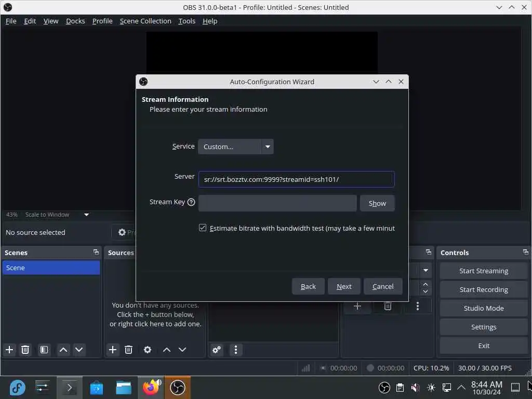532x399 pixels.
Task: Open the File menu
Action: coord(11,21)
